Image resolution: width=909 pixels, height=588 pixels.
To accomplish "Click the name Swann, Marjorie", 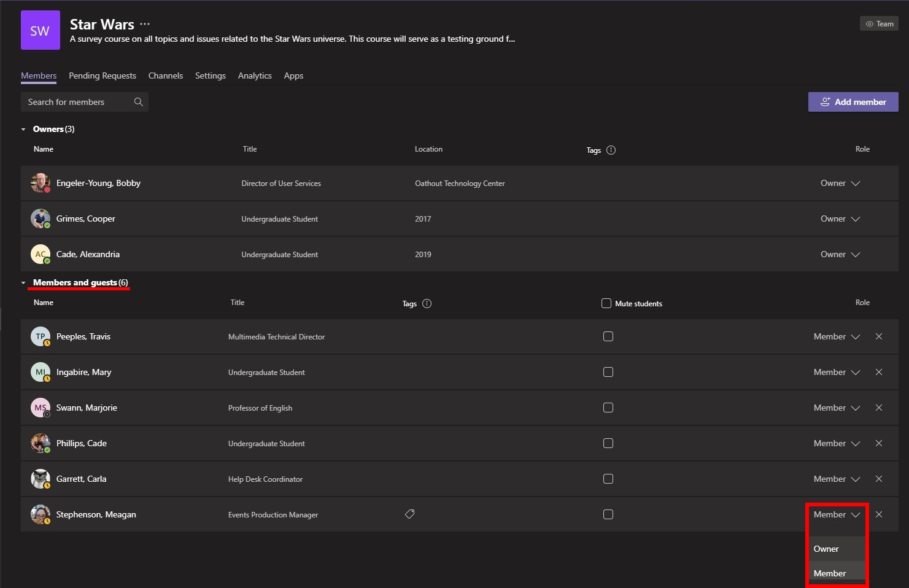I will click(87, 408).
